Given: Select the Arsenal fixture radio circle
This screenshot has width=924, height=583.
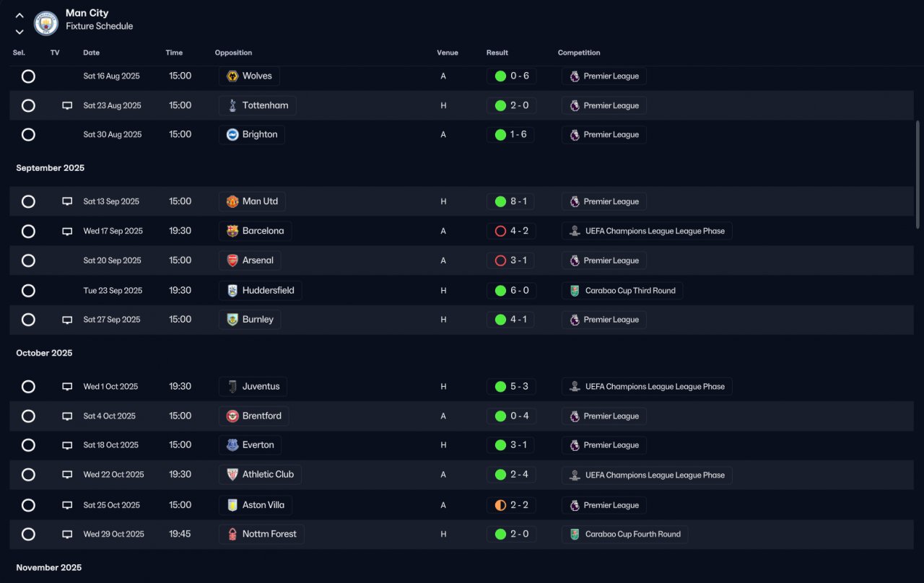Looking at the screenshot, I should pyautogui.click(x=28, y=260).
